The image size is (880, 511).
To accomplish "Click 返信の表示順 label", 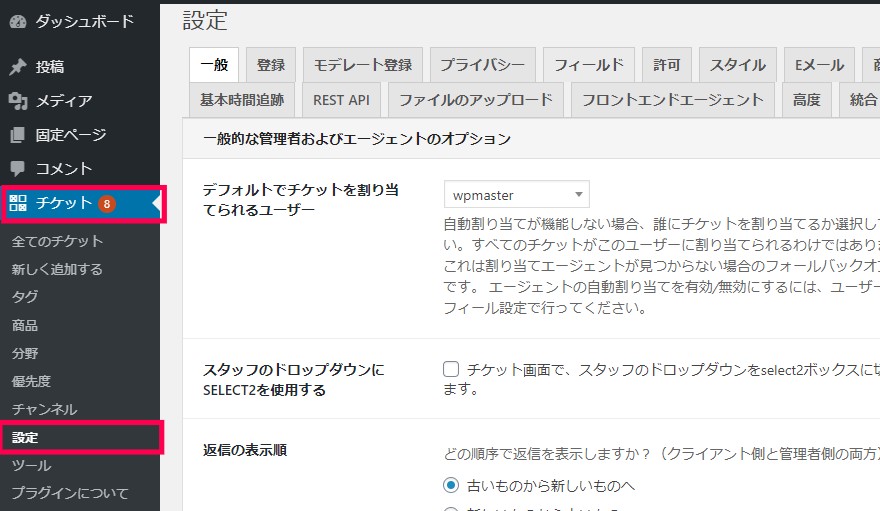I will [x=245, y=450].
